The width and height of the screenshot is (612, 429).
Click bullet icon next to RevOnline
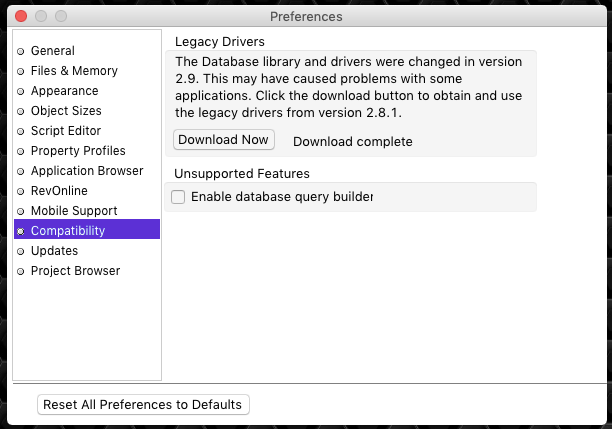(x=21, y=191)
